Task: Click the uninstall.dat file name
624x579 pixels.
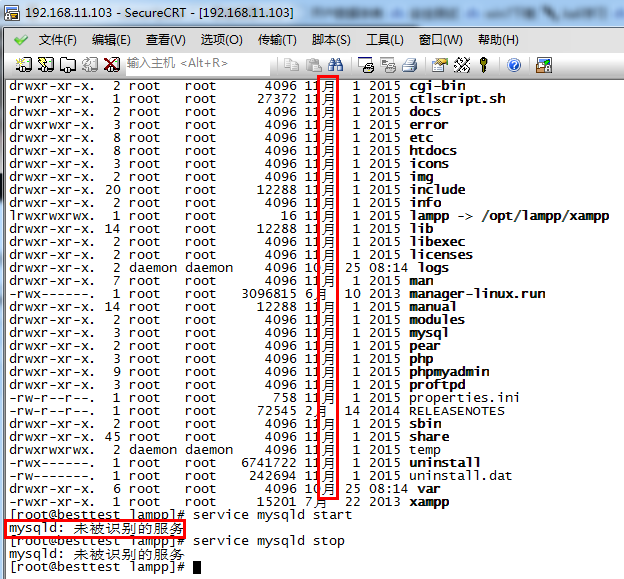Action: click(461, 476)
